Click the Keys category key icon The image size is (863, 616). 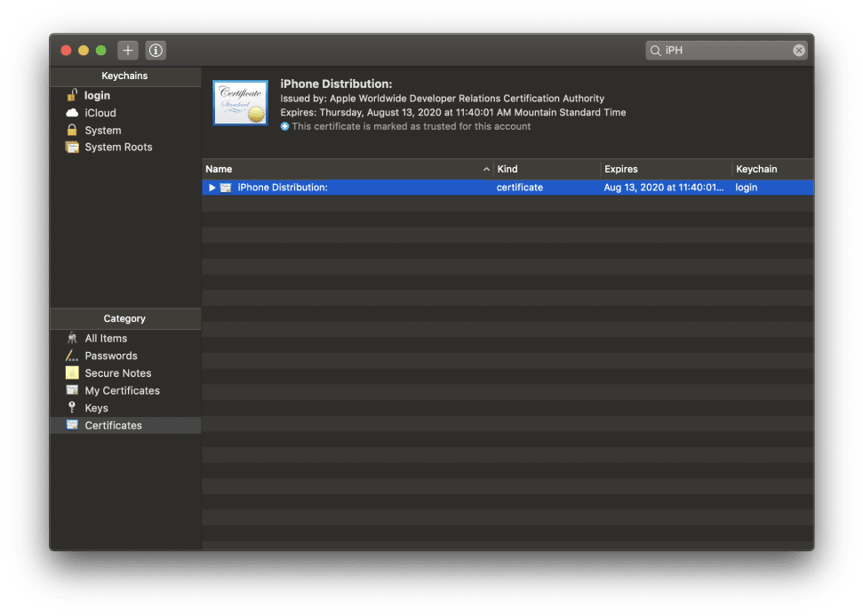72,407
